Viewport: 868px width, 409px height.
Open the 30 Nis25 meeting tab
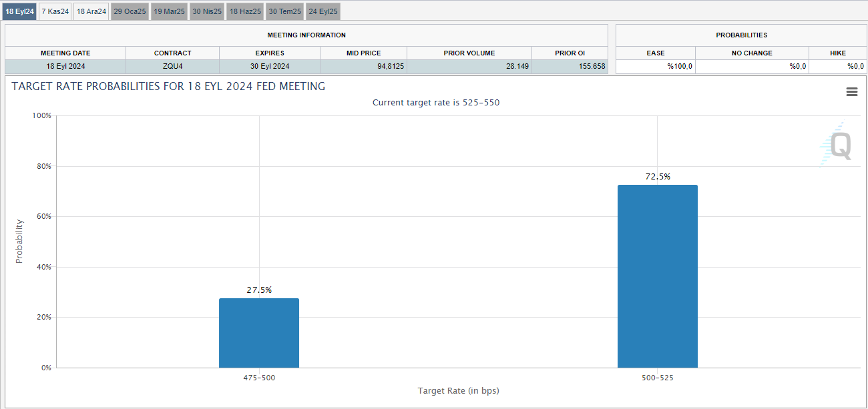[x=207, y=11]
